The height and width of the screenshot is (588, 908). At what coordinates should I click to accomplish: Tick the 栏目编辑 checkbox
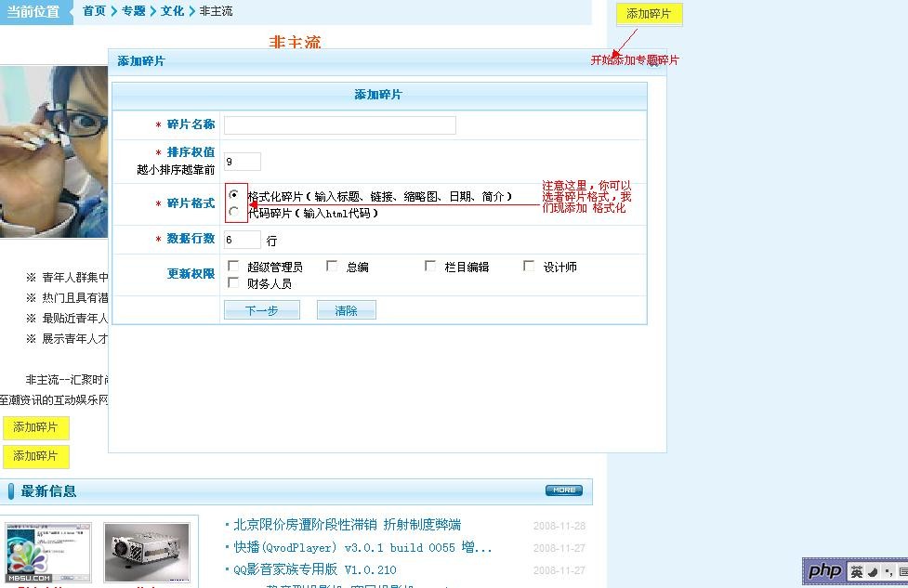tap(430, 267)
